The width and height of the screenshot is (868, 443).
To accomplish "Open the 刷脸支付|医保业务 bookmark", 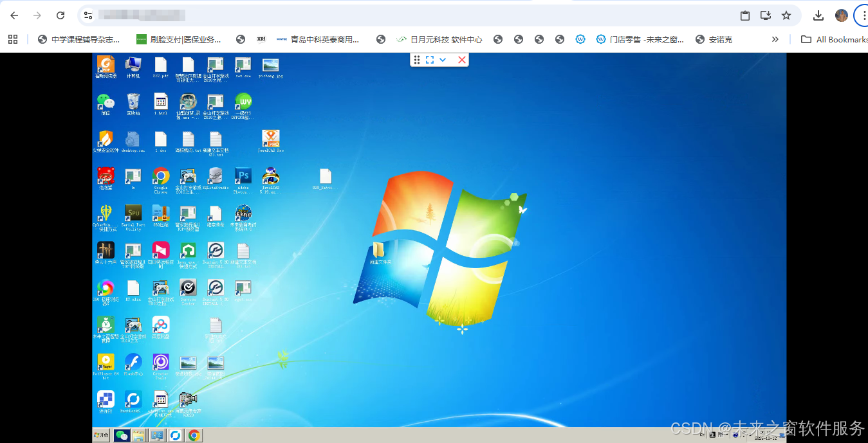I will pos(178,39).
